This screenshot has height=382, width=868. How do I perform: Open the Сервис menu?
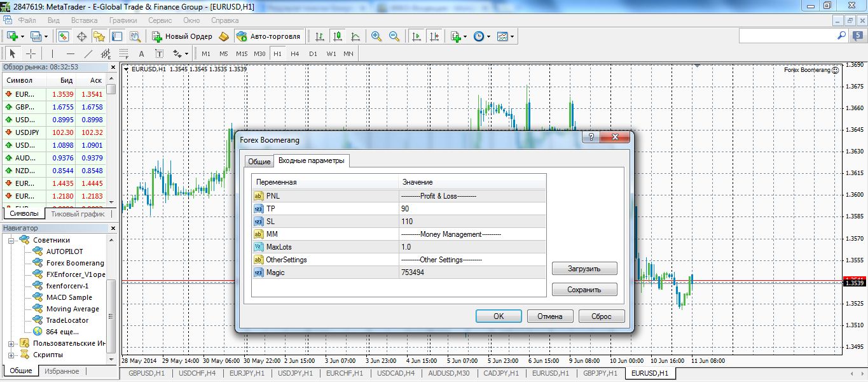[x=160, y=20]
